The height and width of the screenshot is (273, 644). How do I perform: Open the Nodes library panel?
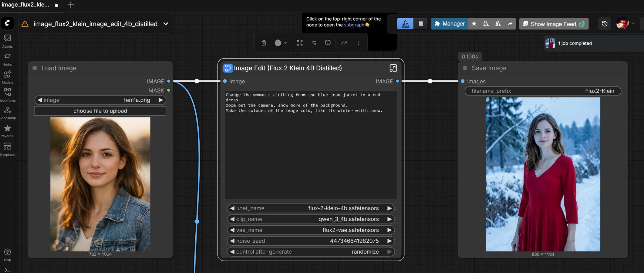pos(7,59)
